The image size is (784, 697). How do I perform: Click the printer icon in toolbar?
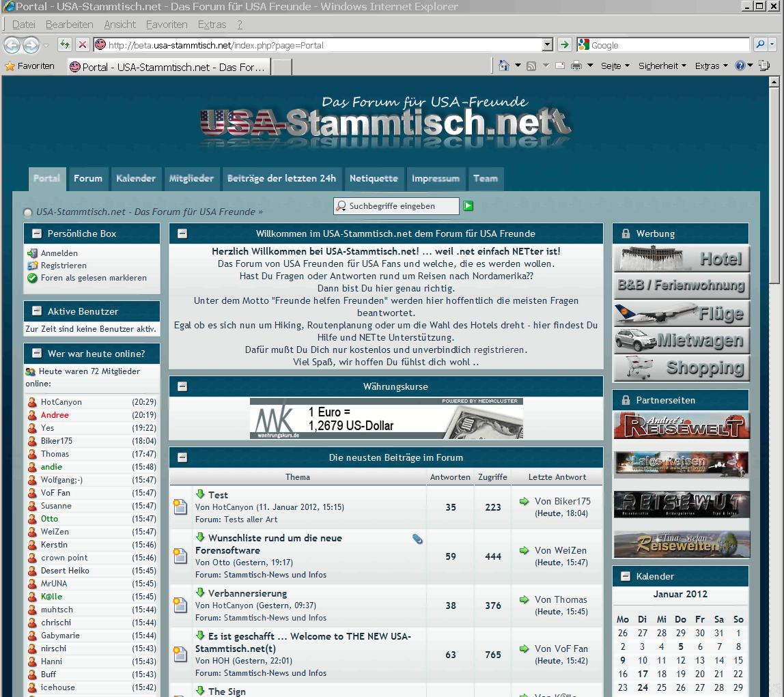pyautogui.click(x=576, y=66)
